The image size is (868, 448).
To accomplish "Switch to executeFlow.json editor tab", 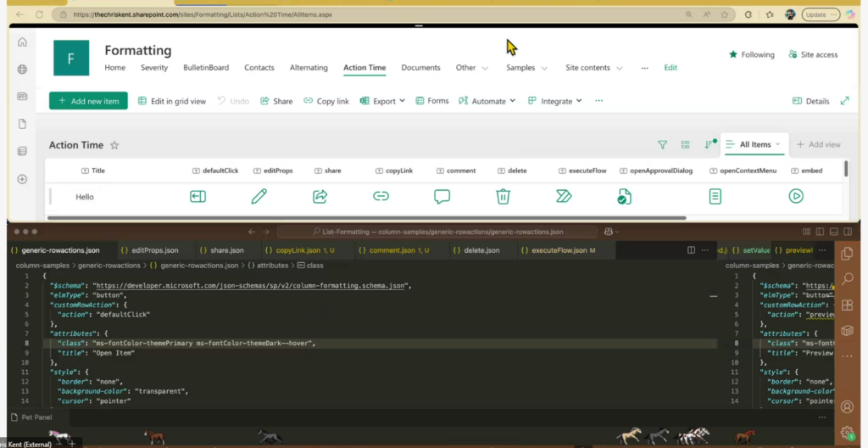I will click(559, 250).
